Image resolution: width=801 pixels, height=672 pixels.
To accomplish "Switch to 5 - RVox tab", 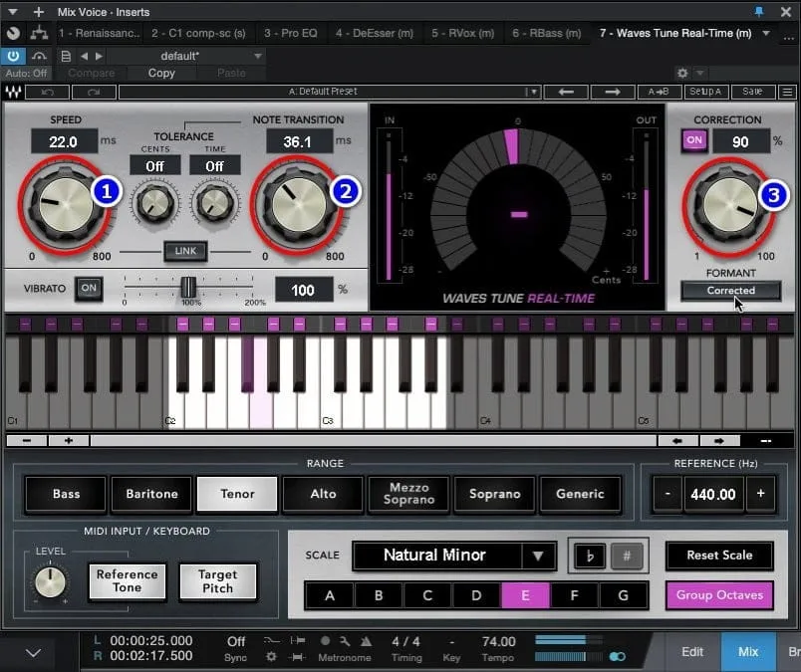I will point(463,33).
